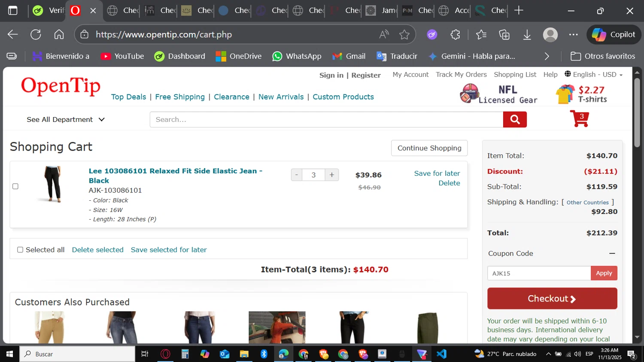This screenshot has height=362, width=644.
Task: Proceed with the Checkout button
Action: coord(552,299)
